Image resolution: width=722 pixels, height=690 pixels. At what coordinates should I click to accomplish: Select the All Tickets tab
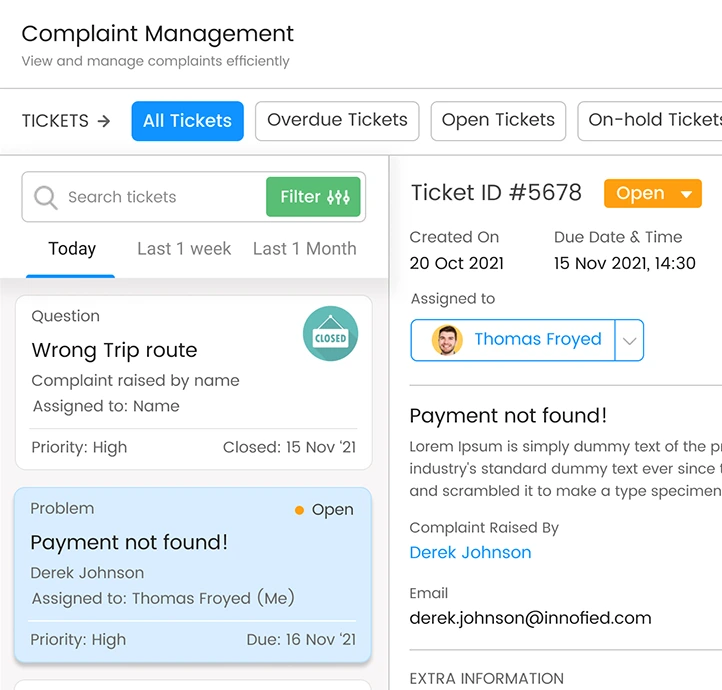point(187,121)
